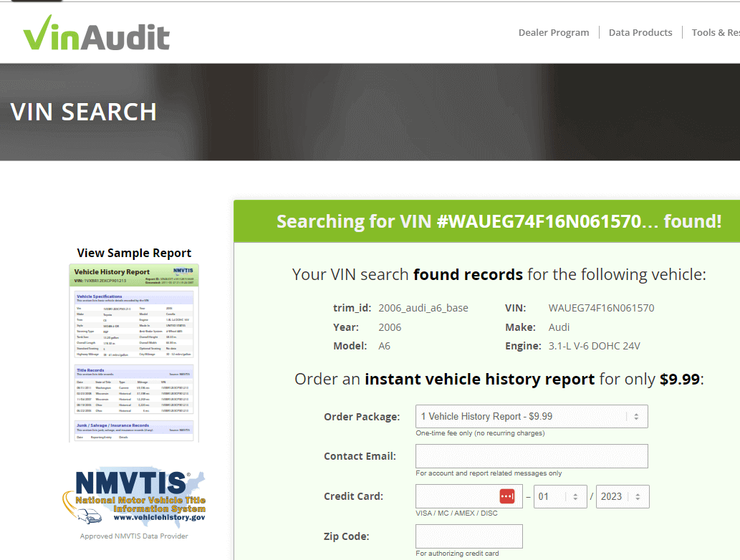Open the Data Products menu
740x560 pixels.
click(640, 32)
